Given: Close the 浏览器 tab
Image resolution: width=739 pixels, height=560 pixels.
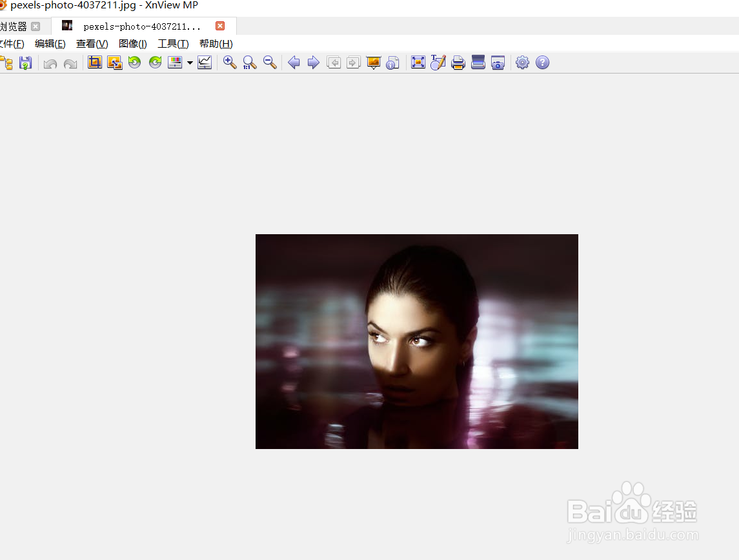Looking at the screenshot, I should tap(35, 26).
